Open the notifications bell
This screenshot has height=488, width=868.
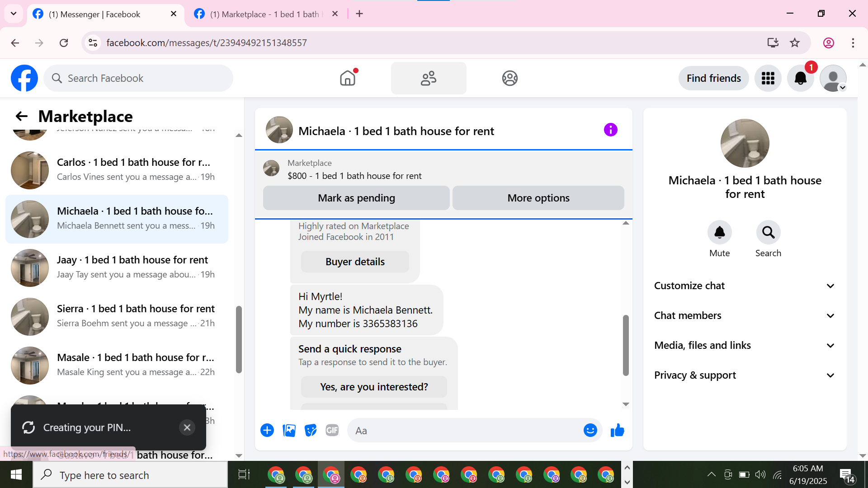pyautogui.click(x=800, y=78)
